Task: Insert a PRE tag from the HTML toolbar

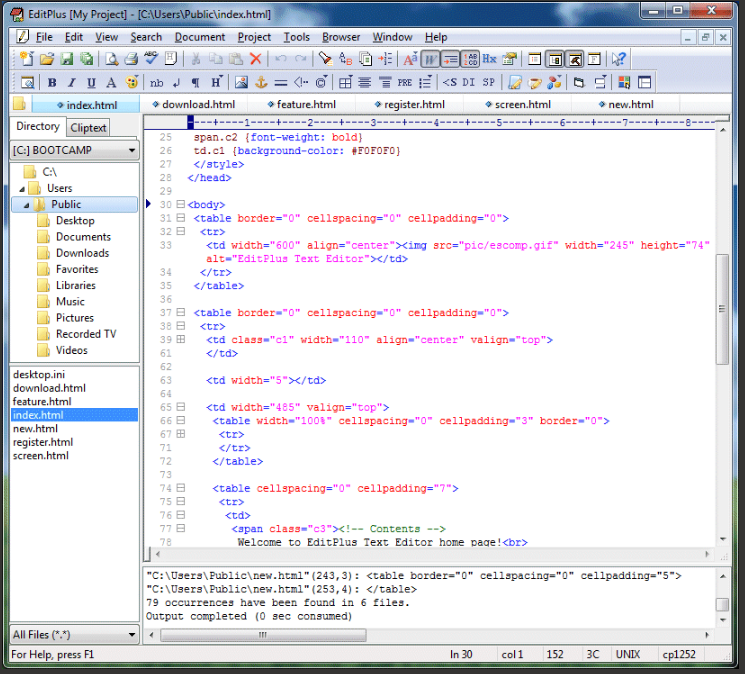Action: click(x=405, y=83)
